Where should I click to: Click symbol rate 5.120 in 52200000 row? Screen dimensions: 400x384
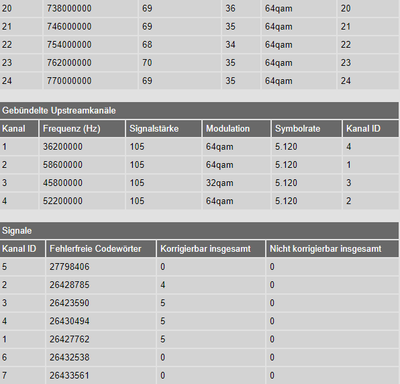click(286, 201)
